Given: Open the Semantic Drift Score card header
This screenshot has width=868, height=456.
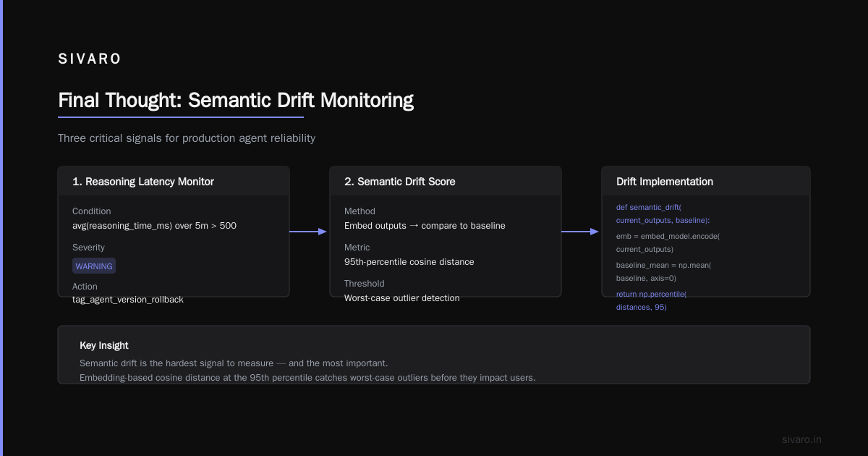Looking at the screenshot, I should 446,182.
